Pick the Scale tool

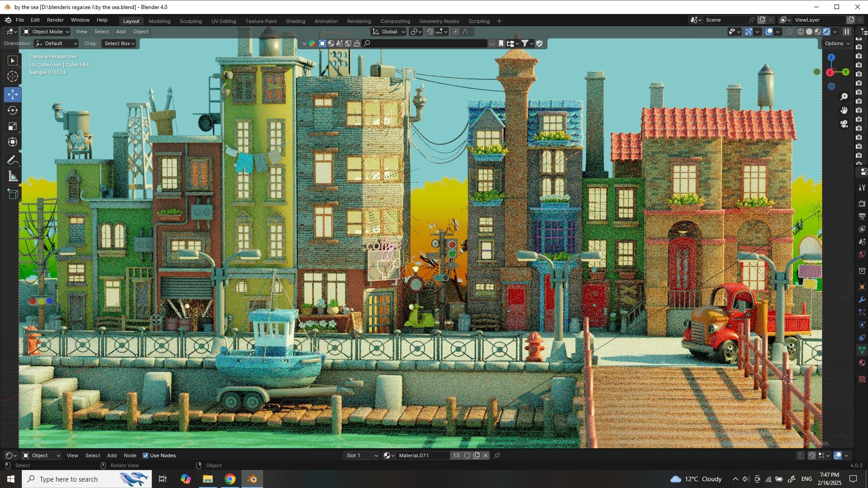click(x=13, y=126)
